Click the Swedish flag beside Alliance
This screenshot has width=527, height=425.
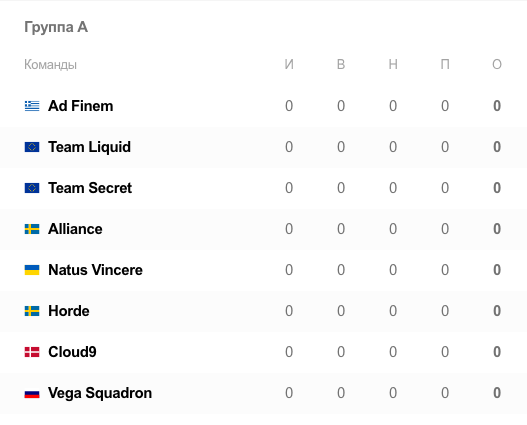[32, 229]
